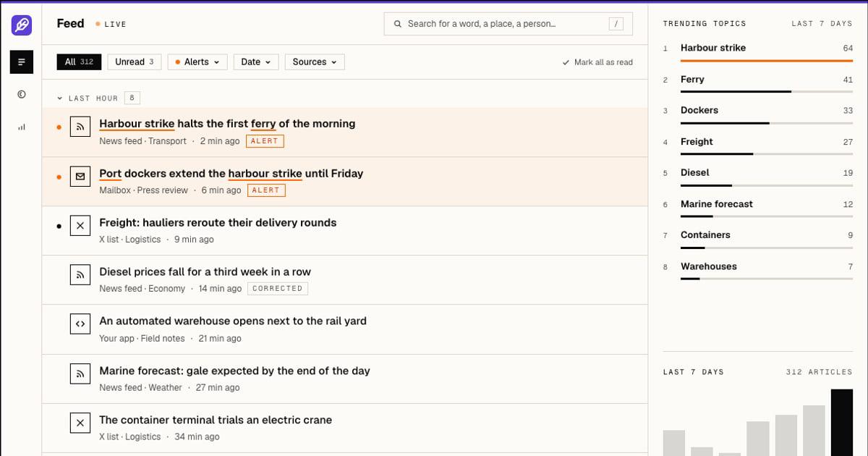The width and height of the screenshot is (868, 456).
Task: Click the Ferry topic progress bar
Action: click(767, 92)
